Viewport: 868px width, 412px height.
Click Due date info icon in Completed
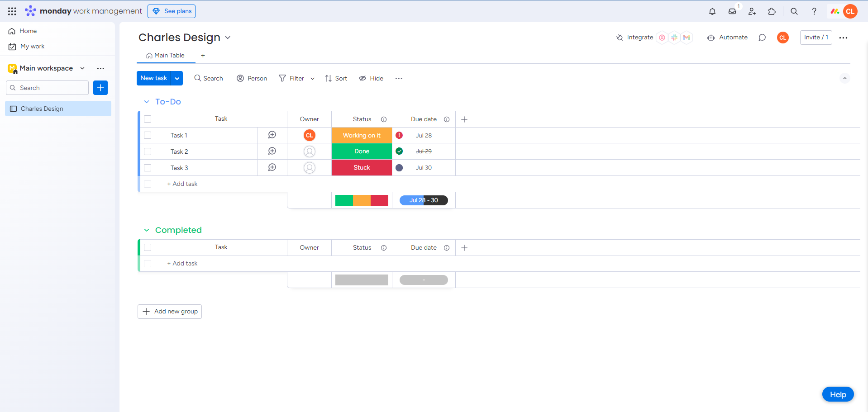coord(447,248)
